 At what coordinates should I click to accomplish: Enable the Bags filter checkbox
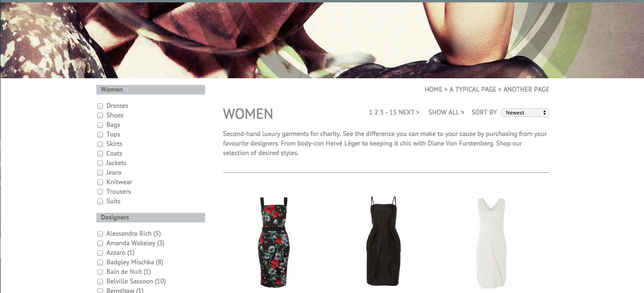[100, 125]
